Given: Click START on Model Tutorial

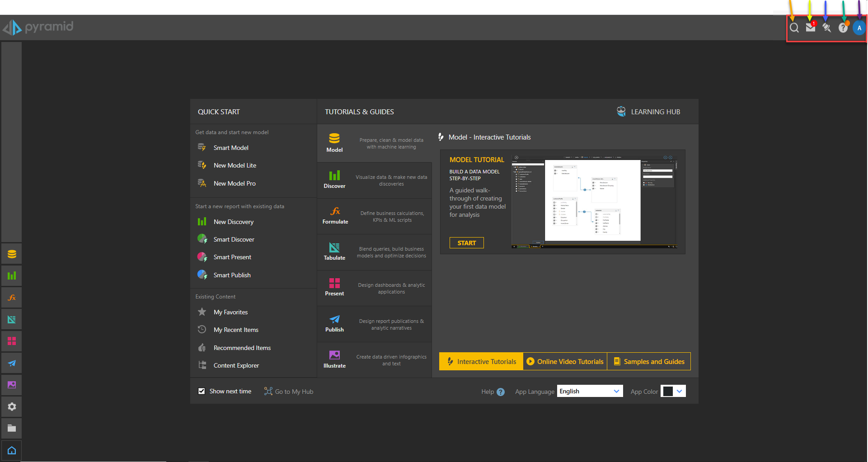Looking at the screenshot, I should (466, 243).
